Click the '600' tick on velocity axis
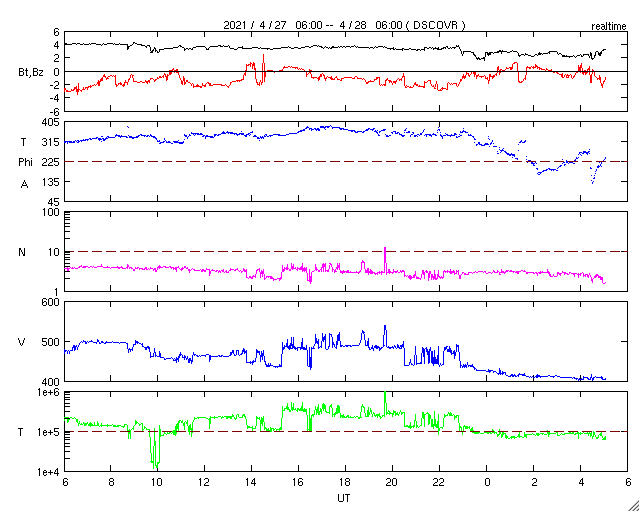Image resolution: width=640 pixels, height=512 pixels. click(51, 303)
